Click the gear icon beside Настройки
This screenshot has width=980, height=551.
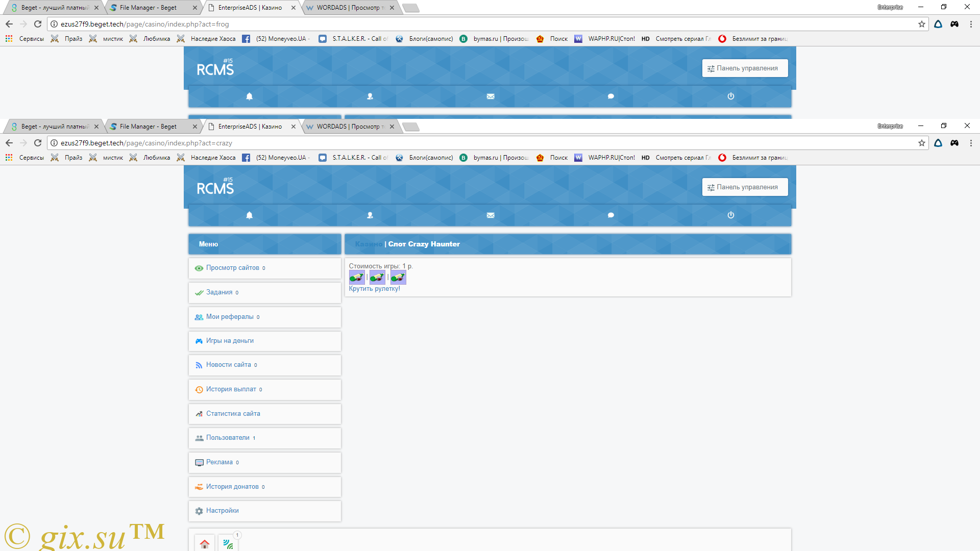tap(199, 511)
